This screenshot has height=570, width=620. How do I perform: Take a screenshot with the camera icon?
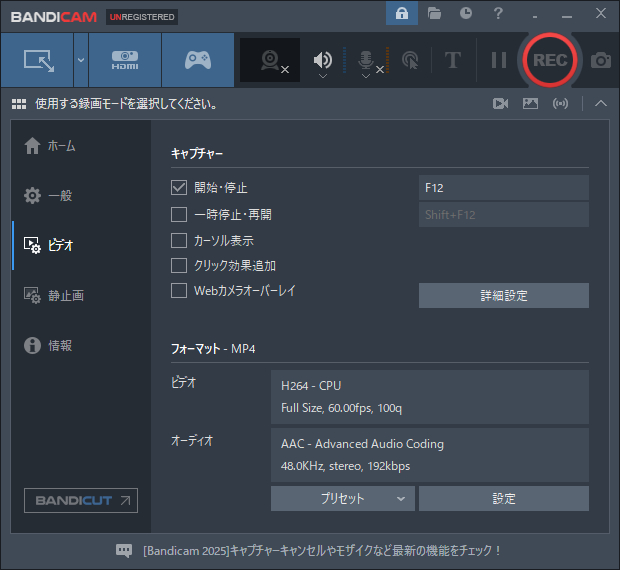click(x=601, y=60)
